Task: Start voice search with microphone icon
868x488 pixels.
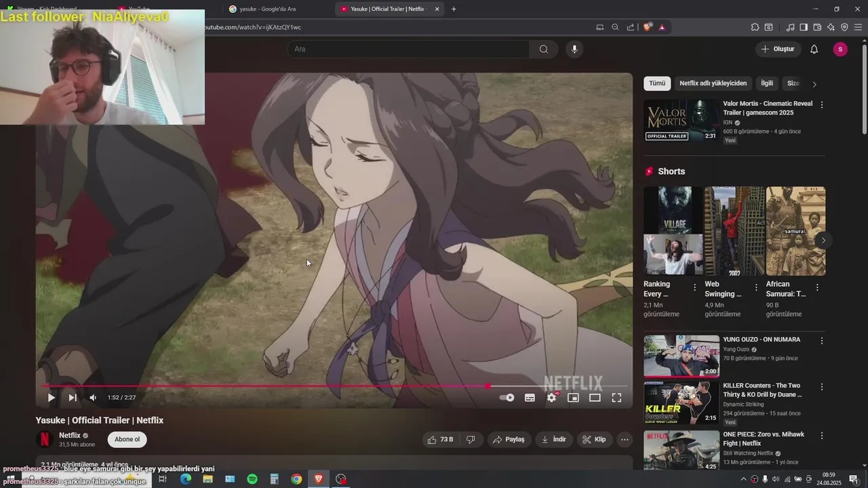Action: (x=574, y=49)
